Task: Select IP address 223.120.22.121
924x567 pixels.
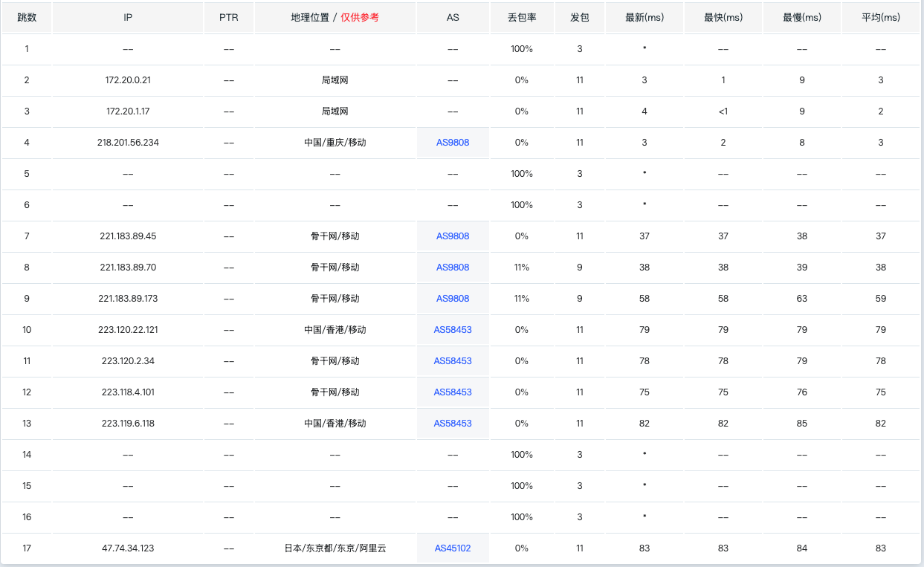Action: coord(128,330)
